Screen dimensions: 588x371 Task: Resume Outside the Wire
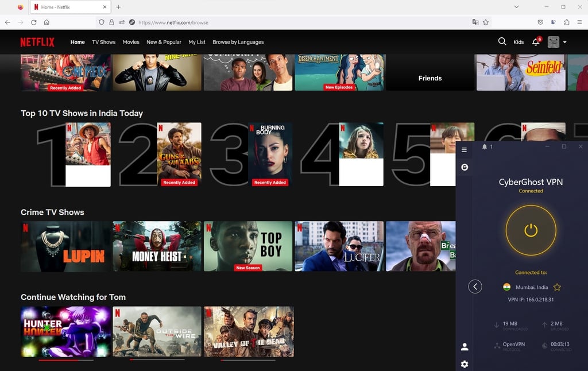[157, 331]
